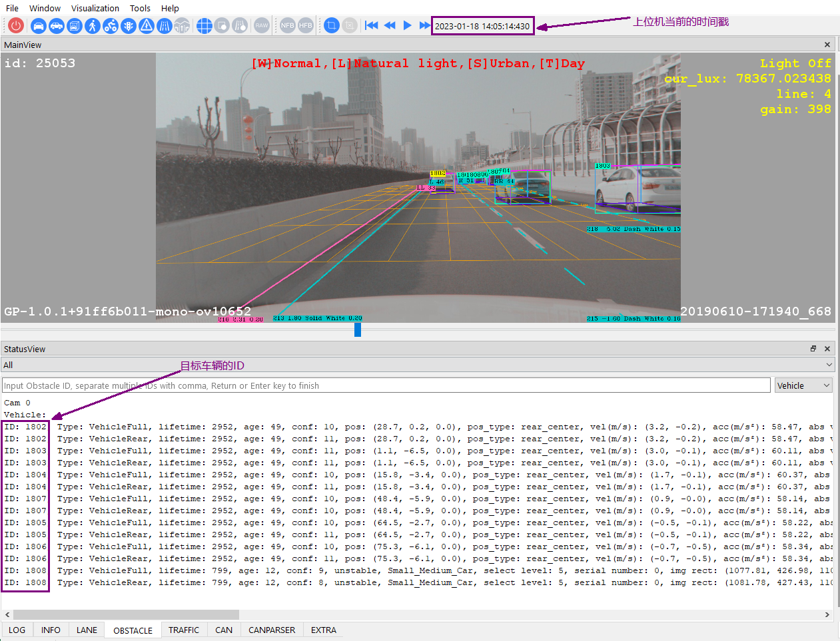Click the warning triangle traffic sign icon
Screen dimensions: 840x641
[147, 26]
